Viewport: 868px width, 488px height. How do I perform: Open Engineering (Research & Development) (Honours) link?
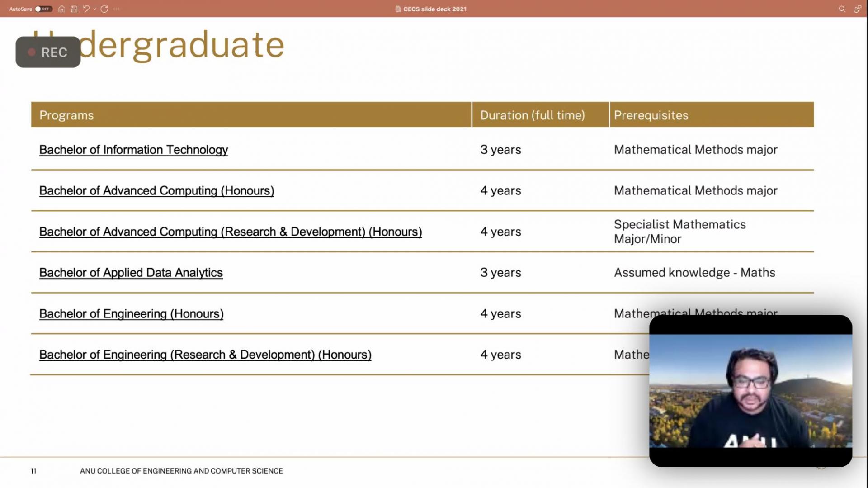pos(205,355)
